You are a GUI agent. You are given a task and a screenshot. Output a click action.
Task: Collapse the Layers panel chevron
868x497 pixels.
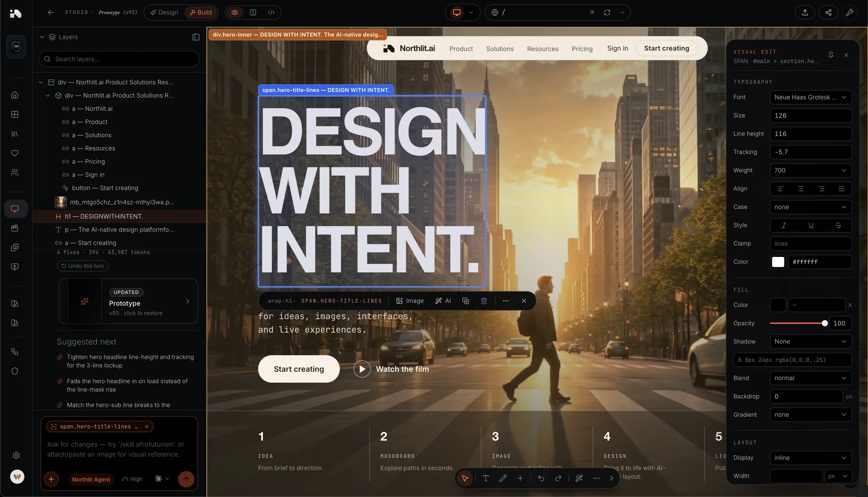pyautogui.click(x=42, y=37)
